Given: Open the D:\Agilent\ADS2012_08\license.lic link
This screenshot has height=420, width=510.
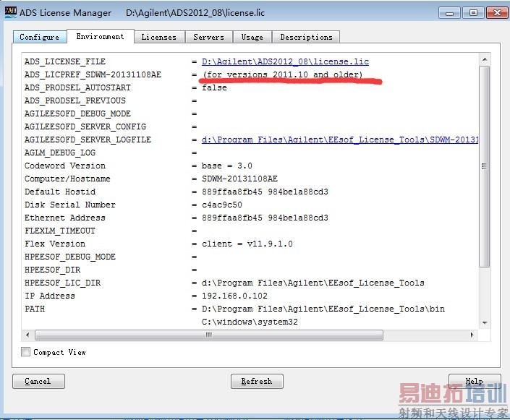Looking at the screenshot, I should (285, 61).
